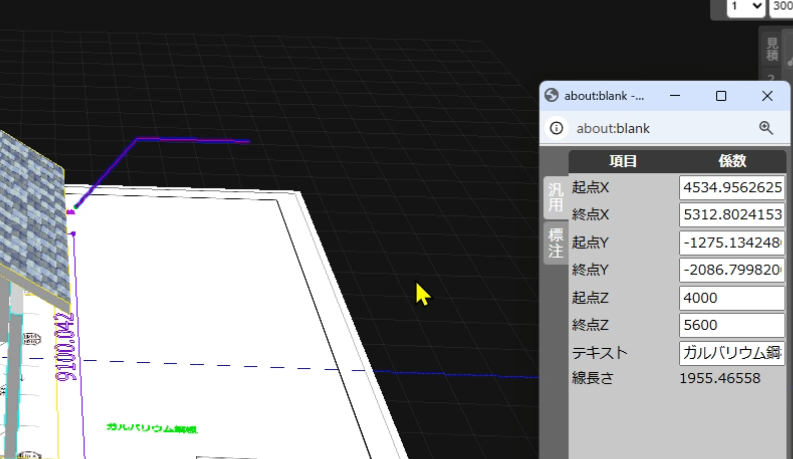
Task: Switch to the 汎用 tab
Action: [x=554, y=198]
